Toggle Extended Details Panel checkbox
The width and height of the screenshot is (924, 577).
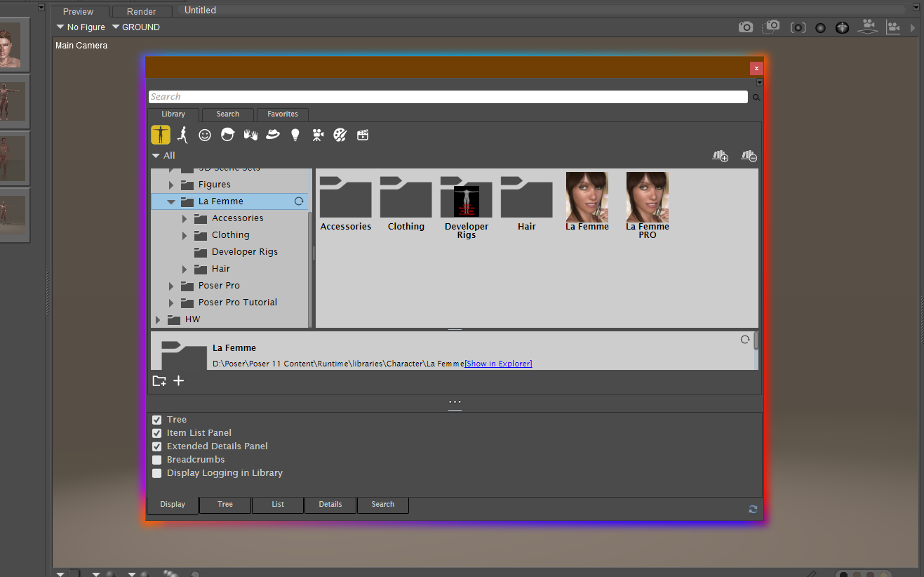point(157,446)
